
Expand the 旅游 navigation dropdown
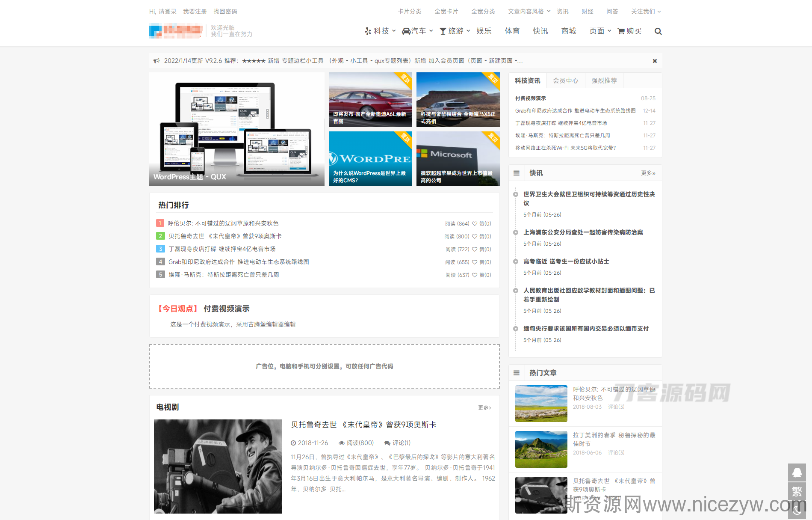[455, 31]
